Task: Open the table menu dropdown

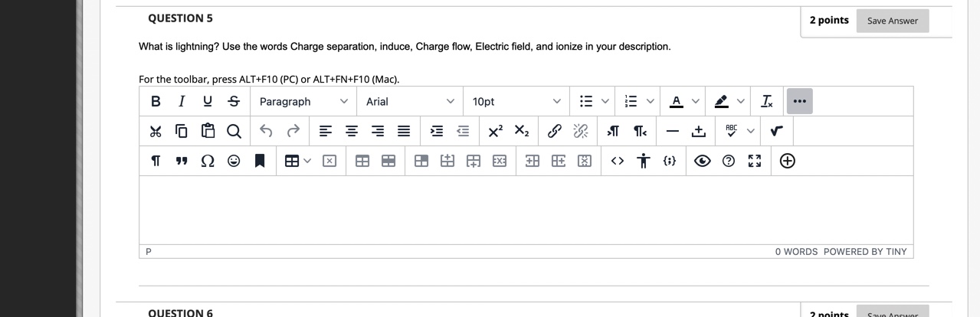Action: click(x=298, y=161)
